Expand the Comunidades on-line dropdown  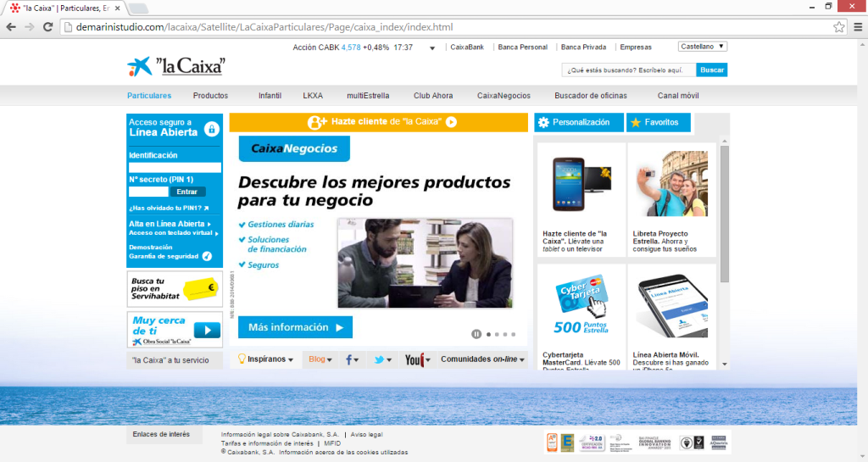pyautogui.click(x=482, y=359)
